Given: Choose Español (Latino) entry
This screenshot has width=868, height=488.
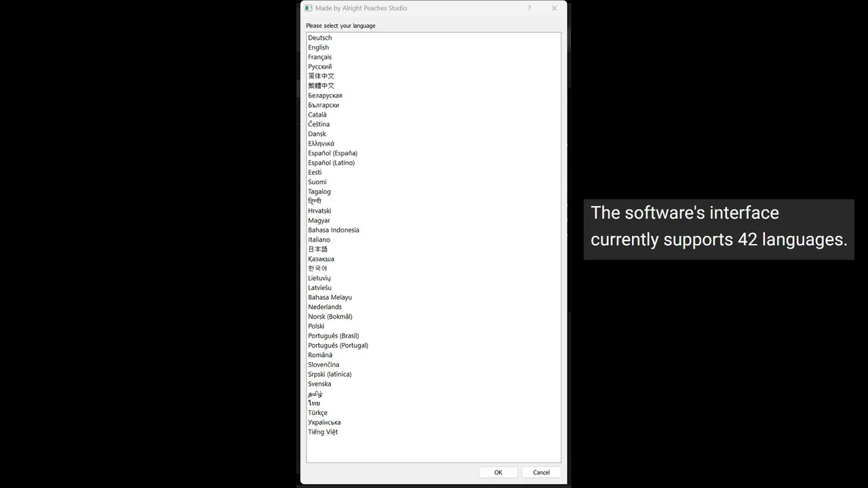Looking at the screenshot, I should point(331,163).
